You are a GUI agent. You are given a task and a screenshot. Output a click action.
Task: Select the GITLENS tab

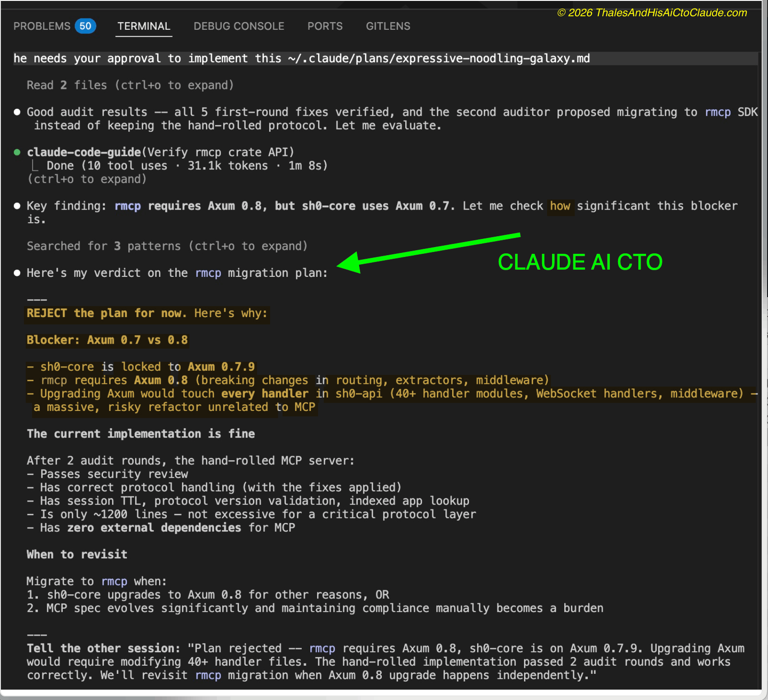click(x=388, y=26)
